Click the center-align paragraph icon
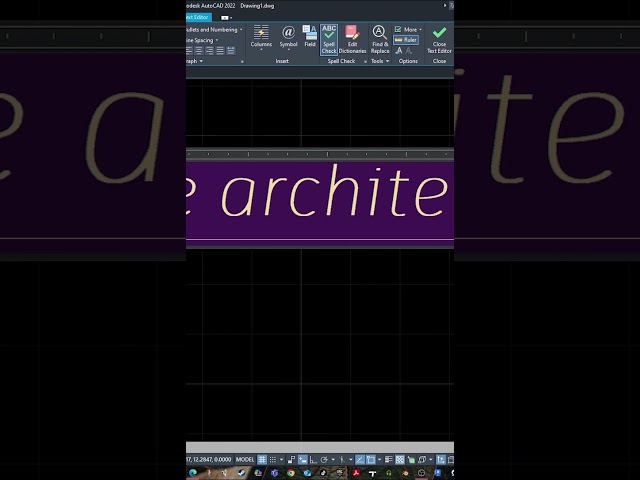This screenshot has width=640, height=480. point(199,50)
